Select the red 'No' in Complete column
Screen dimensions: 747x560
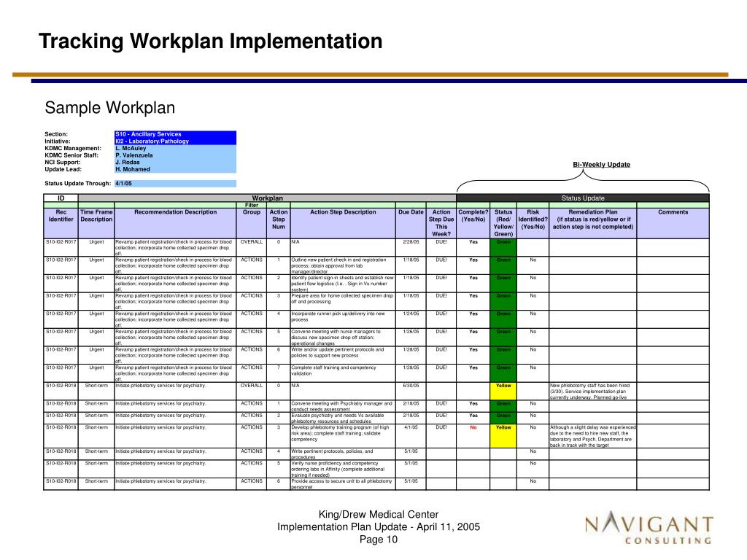[473, 427]
